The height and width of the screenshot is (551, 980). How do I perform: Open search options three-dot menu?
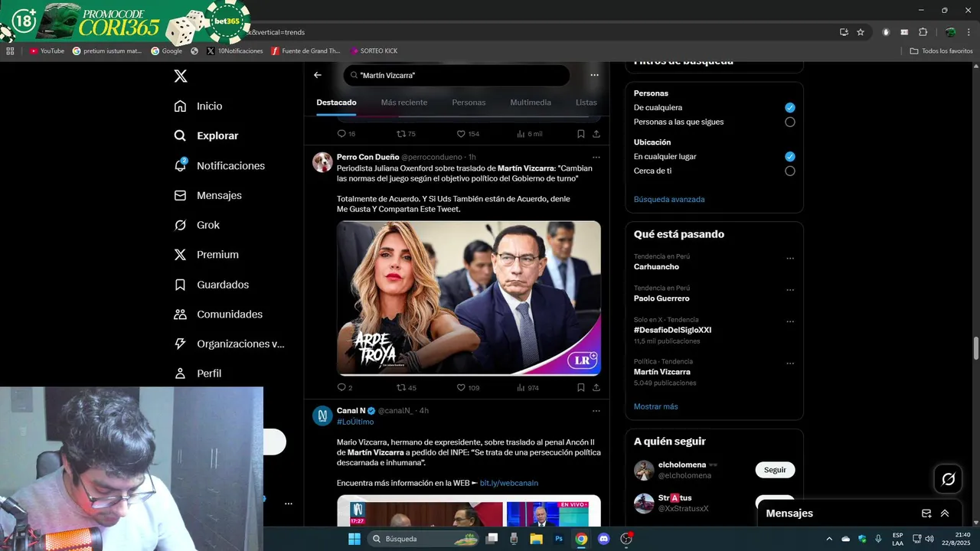click(x=594, y=75)
